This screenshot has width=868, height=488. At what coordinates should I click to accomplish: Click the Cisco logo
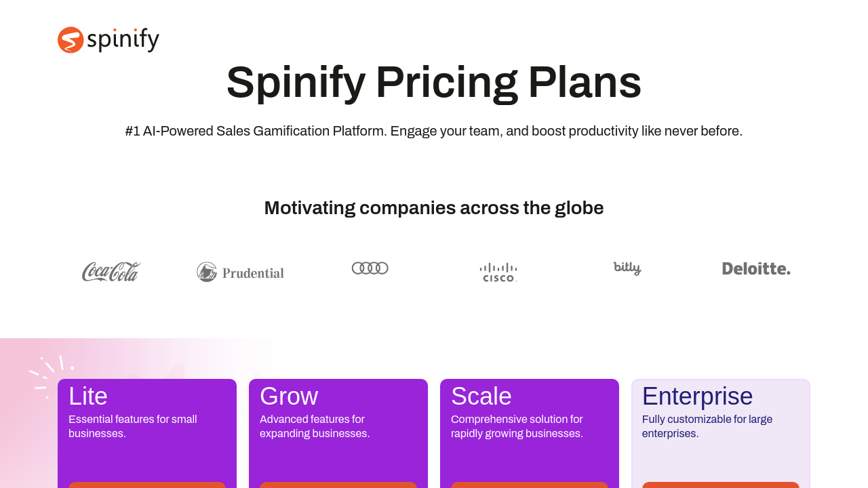pos(498,272)
